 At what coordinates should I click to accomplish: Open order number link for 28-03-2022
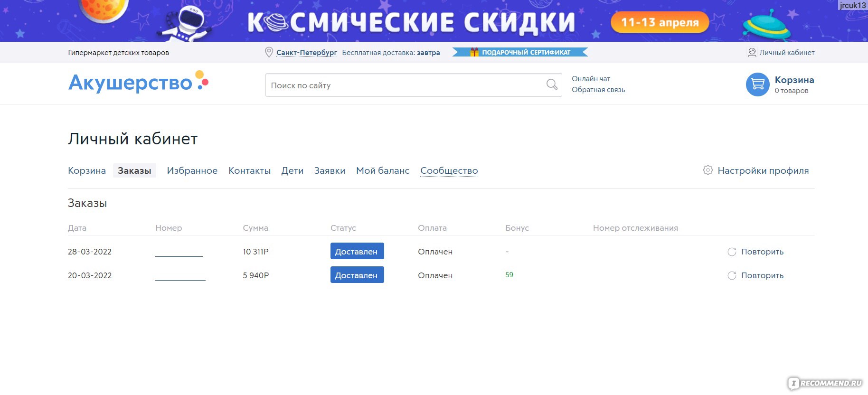pos(179,252)
